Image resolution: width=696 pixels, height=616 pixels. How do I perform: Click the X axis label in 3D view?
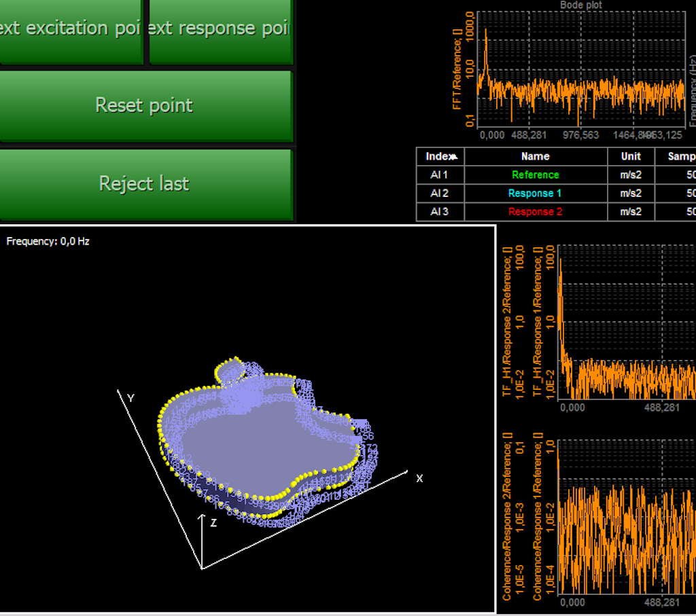coord(419,479)
